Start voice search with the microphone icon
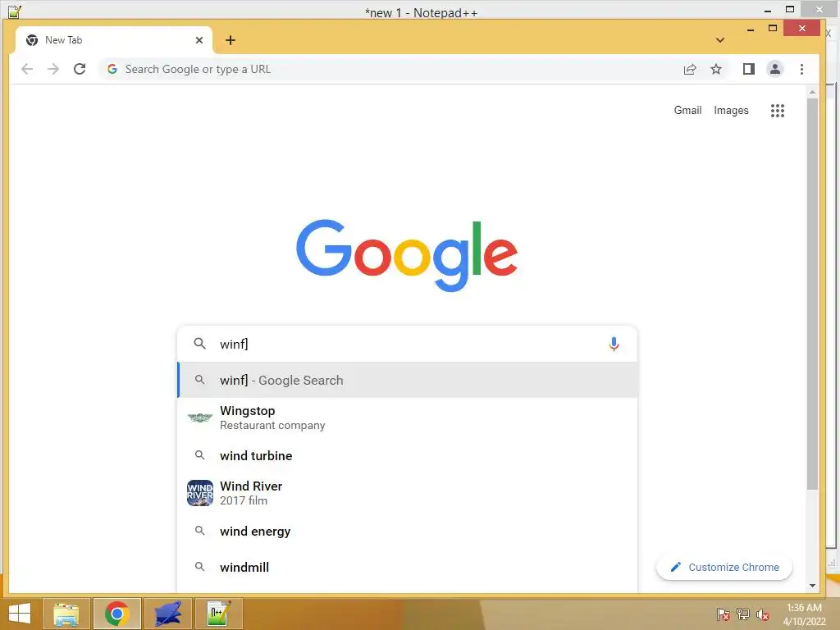The width and height of the screenshot is (840, 630). click(614, 344)
